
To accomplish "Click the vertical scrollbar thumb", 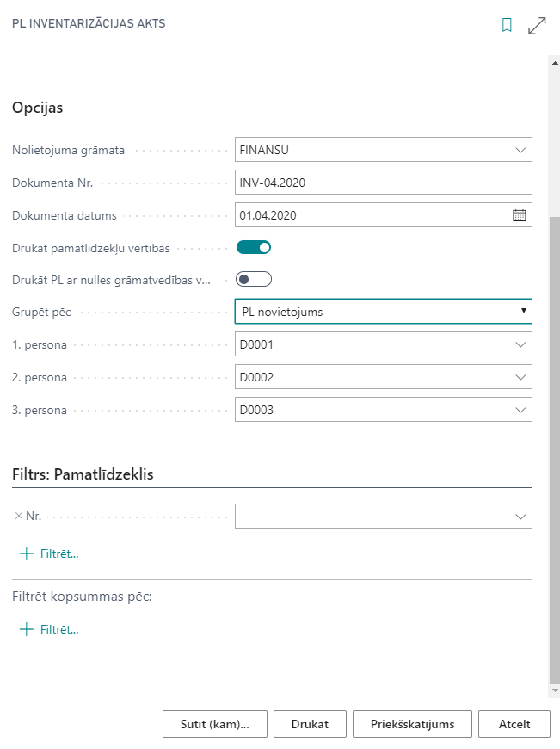I will (555, 450).
